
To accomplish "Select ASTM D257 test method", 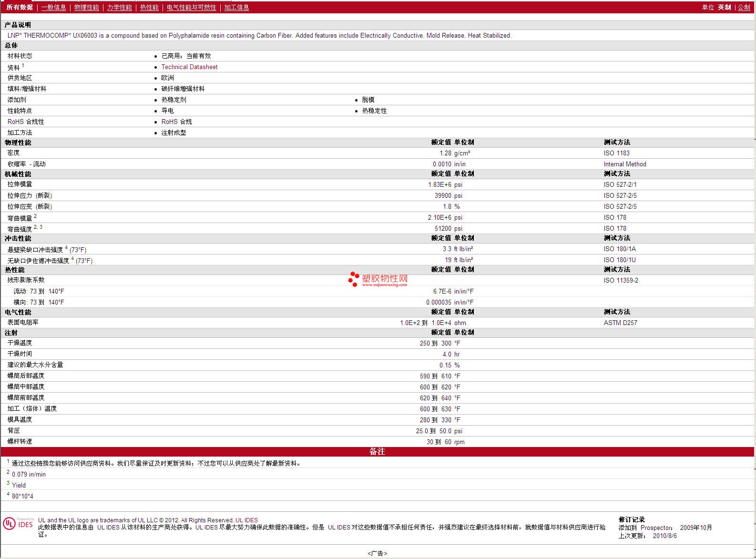I will 620,323.
